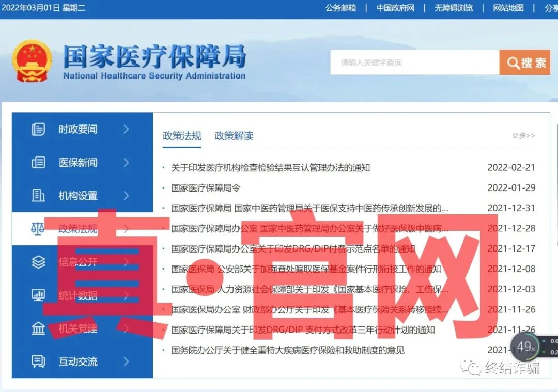This screenshot has height=392, width=558.
Task: Open the 信息公开 sidebar menu
Action: pyautogui.click(x=82, y=262)
